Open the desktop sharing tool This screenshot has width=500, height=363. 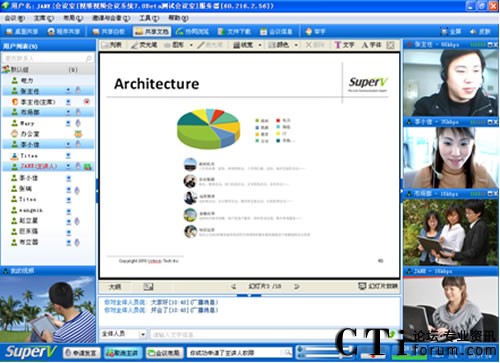tap(22, 32)
